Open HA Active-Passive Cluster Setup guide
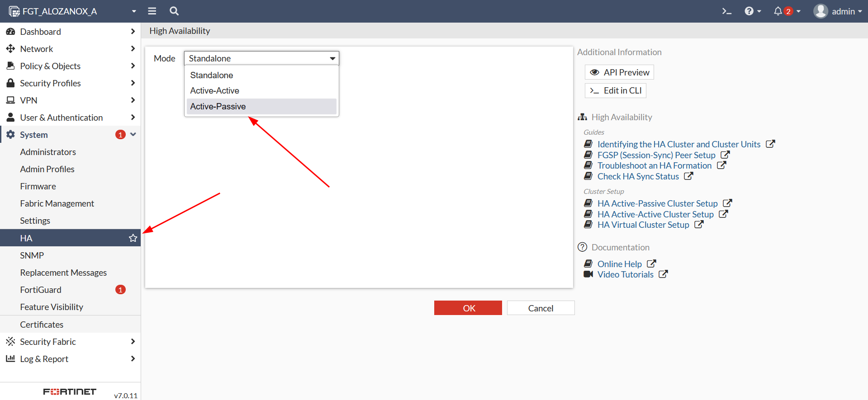Viewport: 868px width, 400px height. 657,203
